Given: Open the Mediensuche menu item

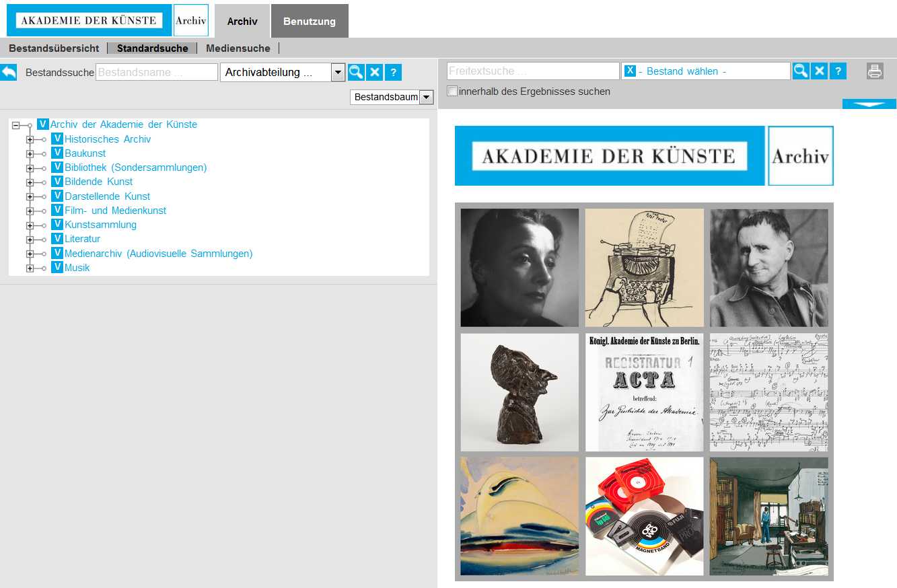Looking at the screenshot, I should point(238,48).
